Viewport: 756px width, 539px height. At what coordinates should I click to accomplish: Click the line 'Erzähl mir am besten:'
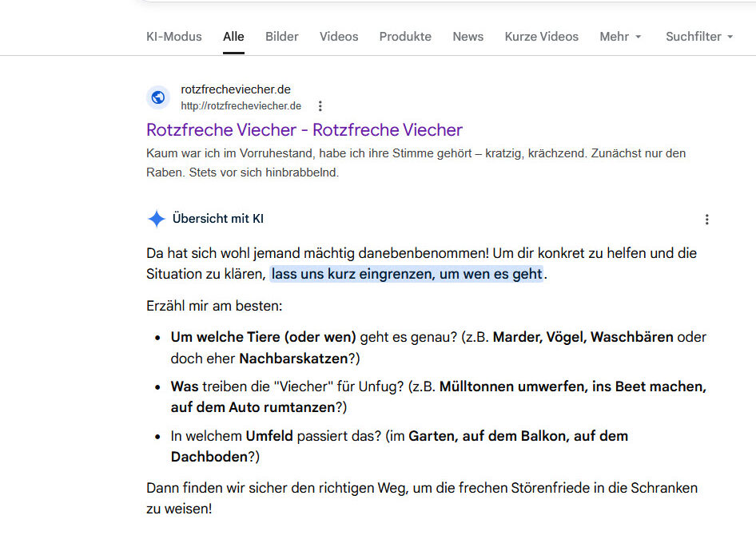[214, 306]
